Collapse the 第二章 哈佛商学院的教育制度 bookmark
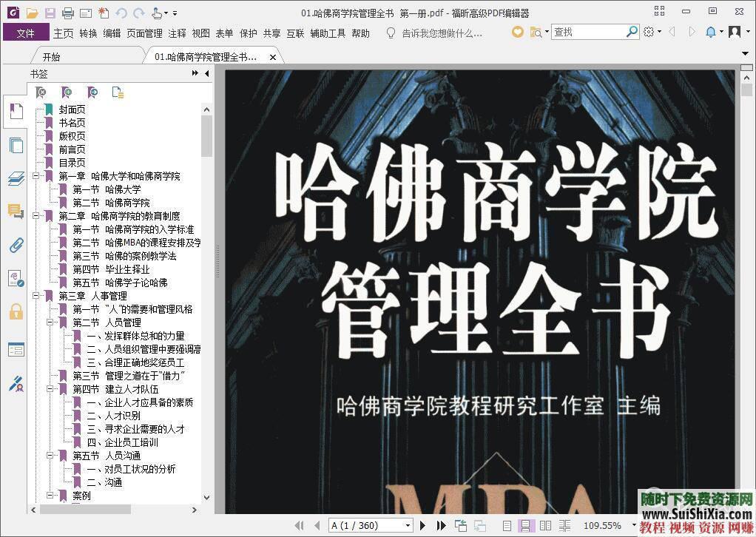Screen dimensions: 756x537 click(36, 216)
